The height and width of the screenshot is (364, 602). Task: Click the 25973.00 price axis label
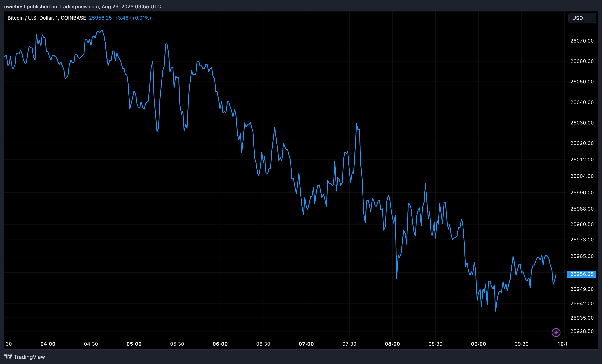click(582, 240)
